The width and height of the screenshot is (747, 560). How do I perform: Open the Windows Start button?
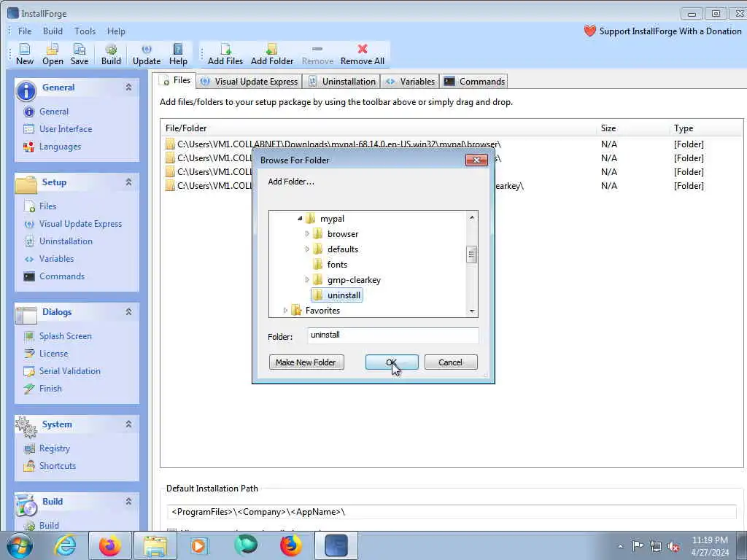[20, 545]
